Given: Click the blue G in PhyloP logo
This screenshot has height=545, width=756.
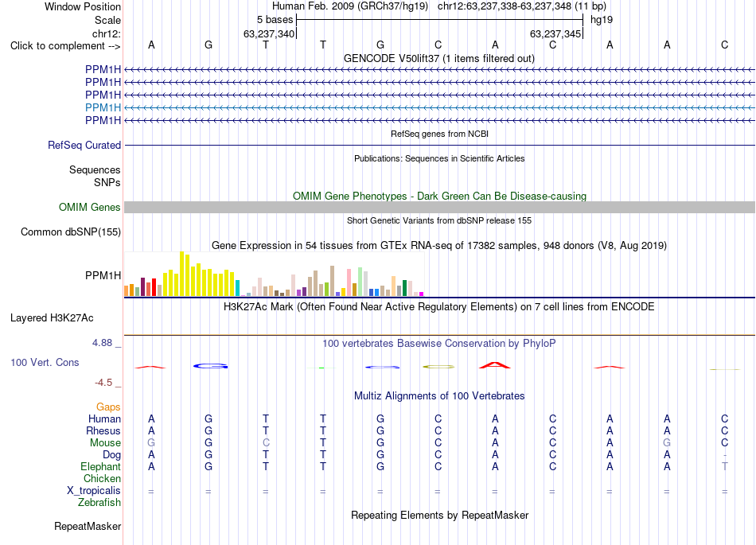Looking at the screenshot, I should 210,366.
